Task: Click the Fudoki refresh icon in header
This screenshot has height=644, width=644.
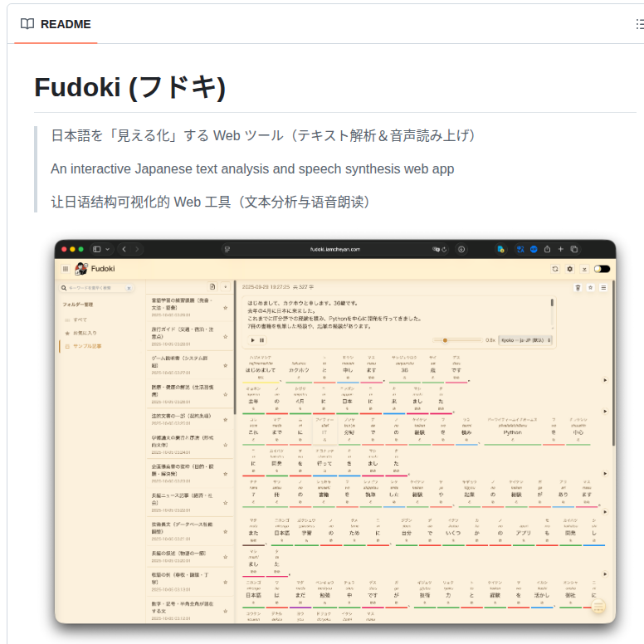Action: (x=555, y=269)
